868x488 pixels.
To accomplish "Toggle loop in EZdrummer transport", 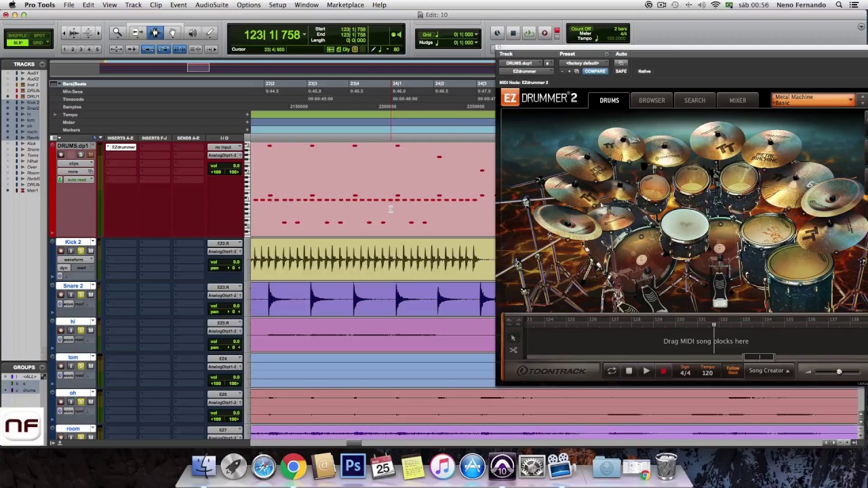I will click(x=612, y=371).
